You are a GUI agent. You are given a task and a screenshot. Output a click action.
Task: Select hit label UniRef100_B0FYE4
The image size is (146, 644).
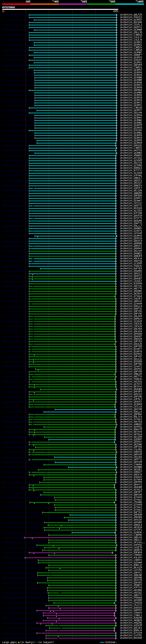click(131, 268)
